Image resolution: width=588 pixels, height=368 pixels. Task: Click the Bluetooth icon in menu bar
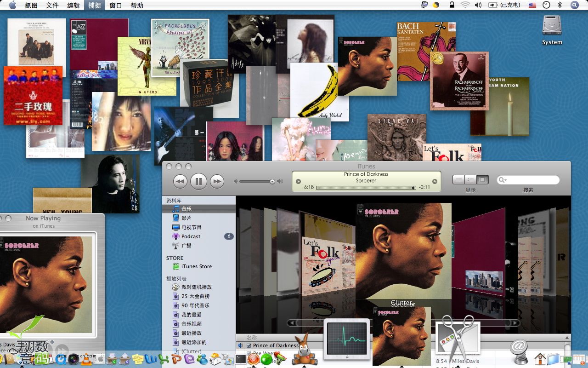tap(560, 5)
